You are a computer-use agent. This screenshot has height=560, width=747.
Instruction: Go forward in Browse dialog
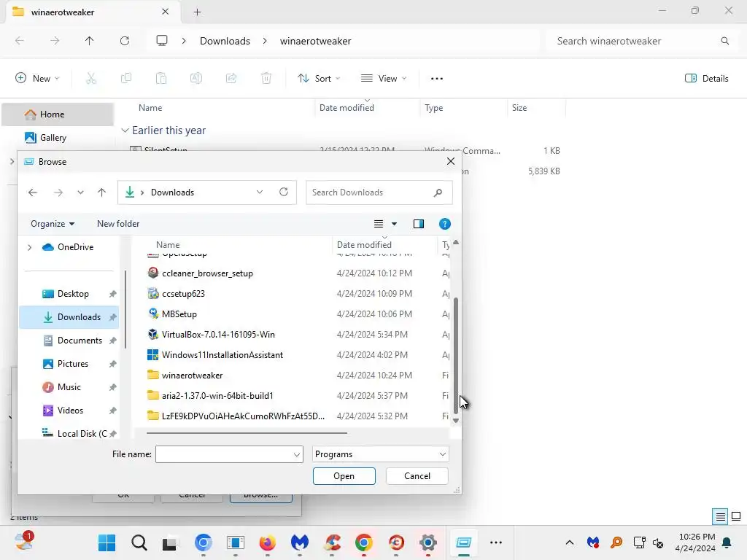[x=58, y=192]
